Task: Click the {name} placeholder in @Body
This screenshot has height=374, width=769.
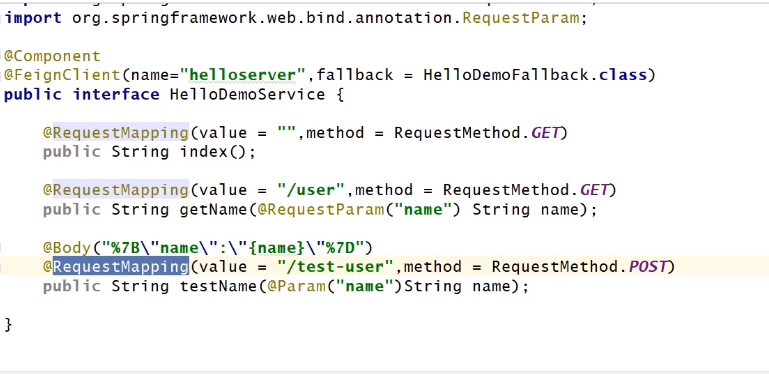Action: [277, 248]
